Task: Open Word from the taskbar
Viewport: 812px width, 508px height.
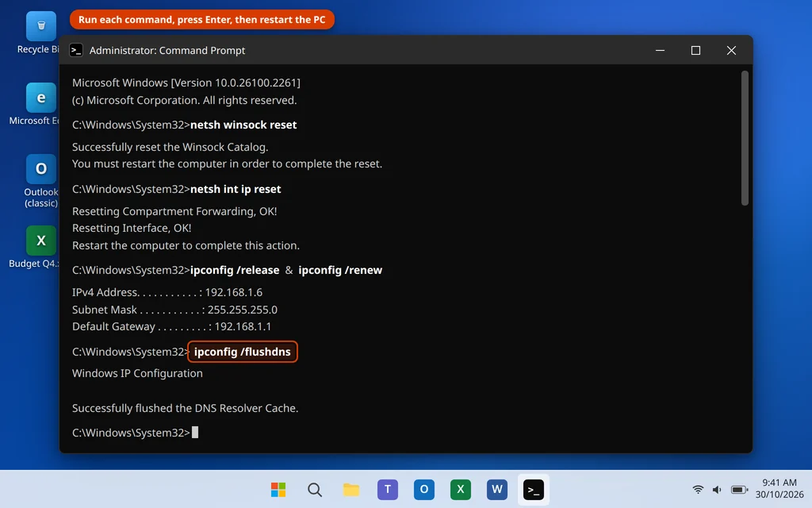Action: coord(496,489)
